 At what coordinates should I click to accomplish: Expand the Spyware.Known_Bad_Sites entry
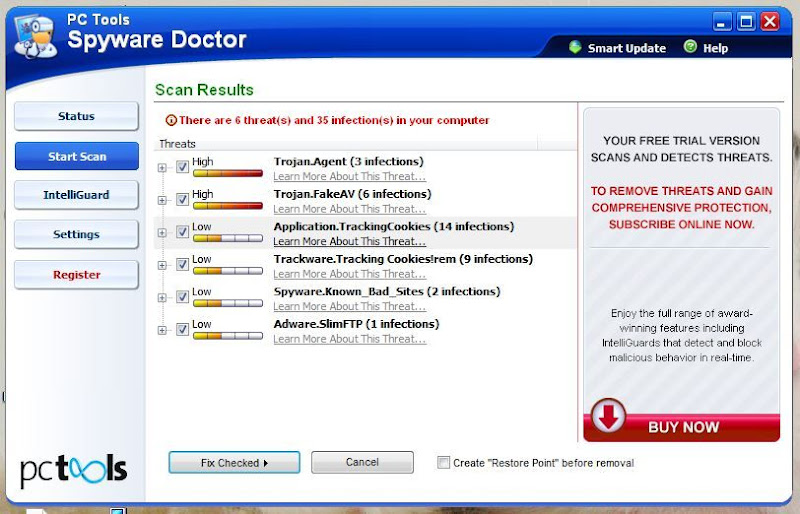162,298
